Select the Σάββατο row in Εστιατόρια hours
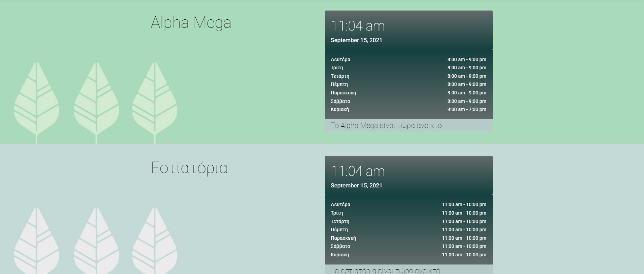The width and height of the screenshot is (644, 274). 340,246
